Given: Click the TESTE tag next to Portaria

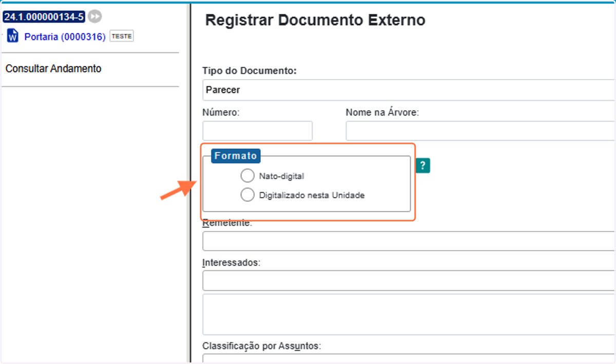Looking at the screenshot, I should [122, 36].
